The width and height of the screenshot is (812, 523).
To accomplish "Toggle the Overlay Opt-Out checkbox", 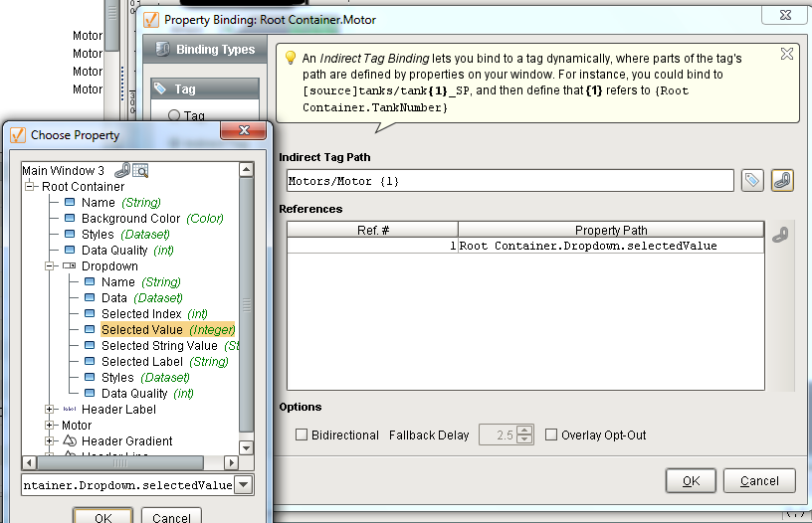I will [551, 435].
